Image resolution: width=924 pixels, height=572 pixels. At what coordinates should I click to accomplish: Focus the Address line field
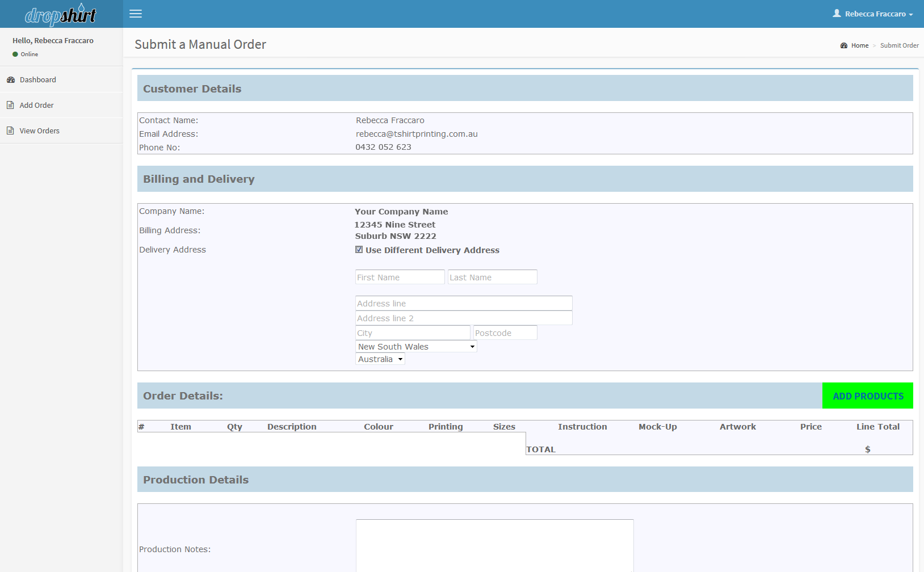coord(464,303)
